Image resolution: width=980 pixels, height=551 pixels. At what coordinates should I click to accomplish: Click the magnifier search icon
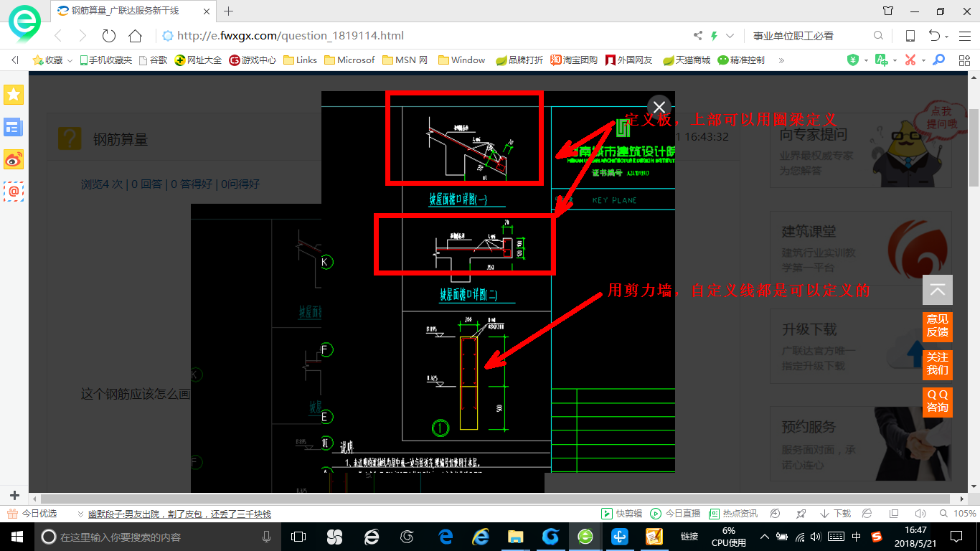point(879,36)
